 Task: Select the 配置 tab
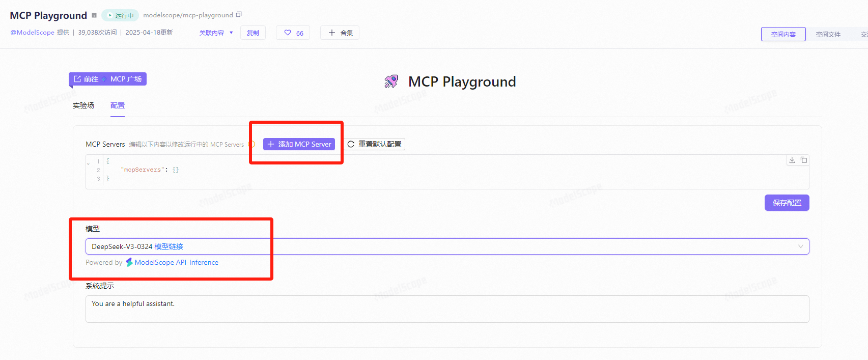(x=118, y=105)
